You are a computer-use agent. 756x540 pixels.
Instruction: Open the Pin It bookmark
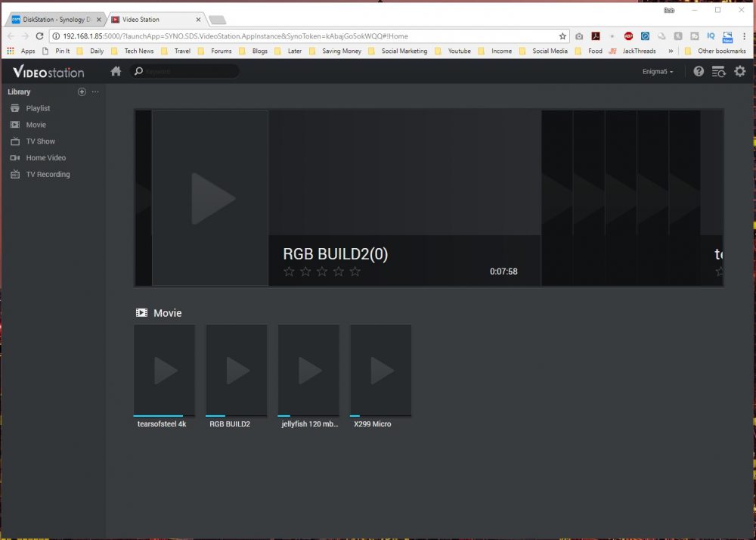(x=56, y=51)
